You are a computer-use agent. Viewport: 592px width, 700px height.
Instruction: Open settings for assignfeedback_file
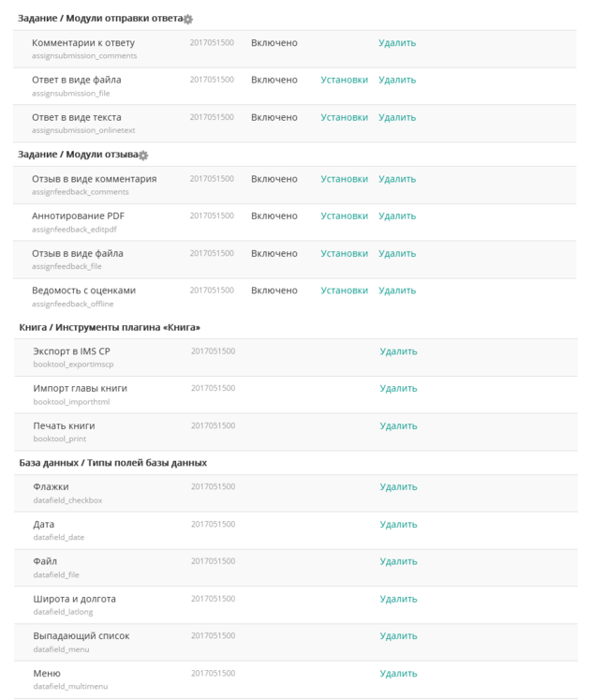tap(344, 254)
